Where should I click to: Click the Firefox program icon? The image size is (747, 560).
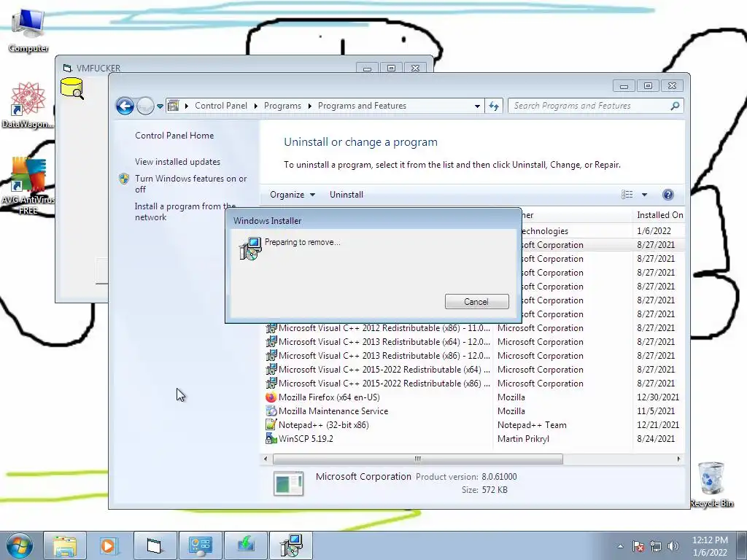tap(271, 397)
